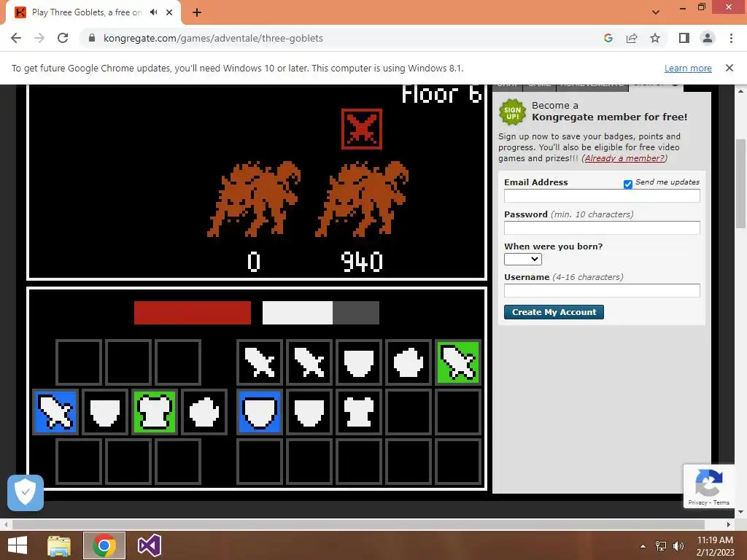Focus the Email Address field
Viewport: 747px width, 560px height.
(602, 195)
